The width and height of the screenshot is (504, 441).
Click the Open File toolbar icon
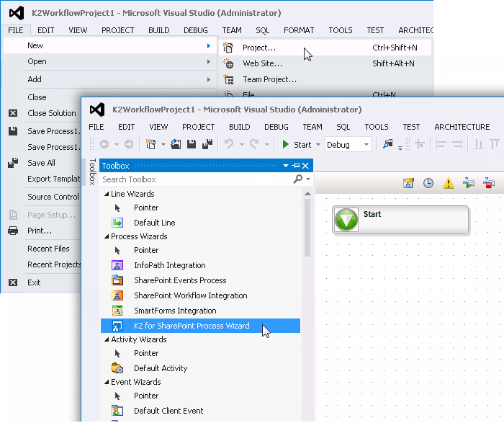point(176,144)
